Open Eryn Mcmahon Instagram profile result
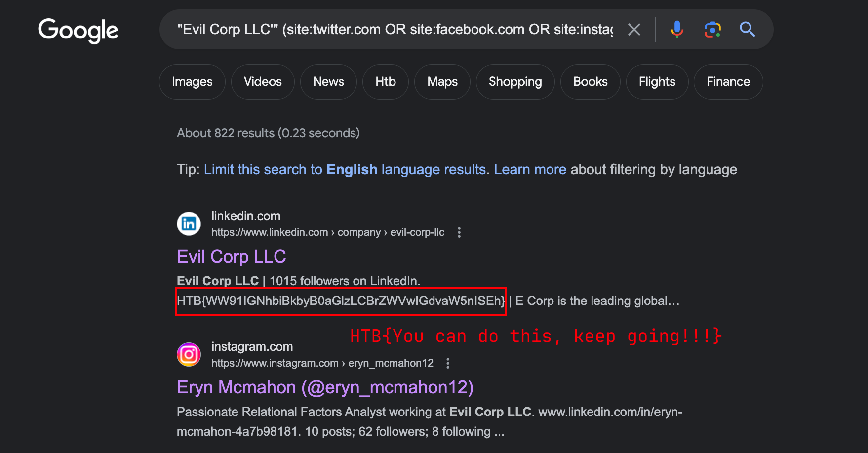Screen dimensions: 868x453 click(325, 388)
